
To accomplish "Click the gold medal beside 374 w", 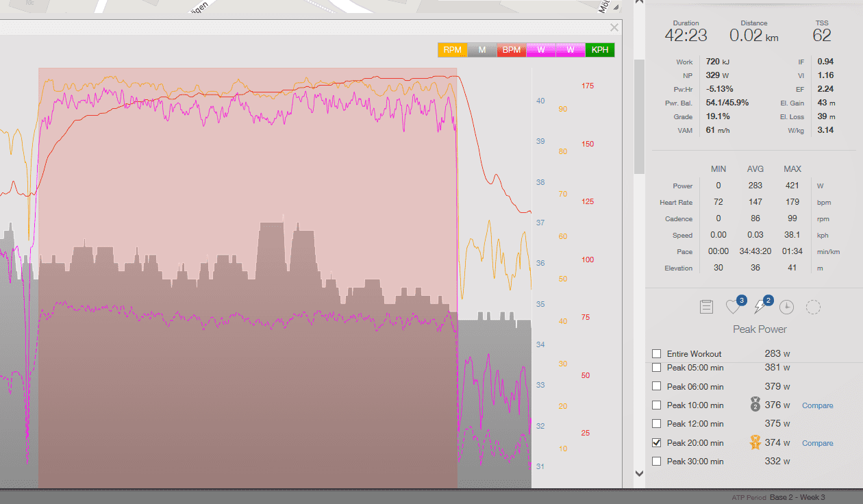I will pos(755,443).
